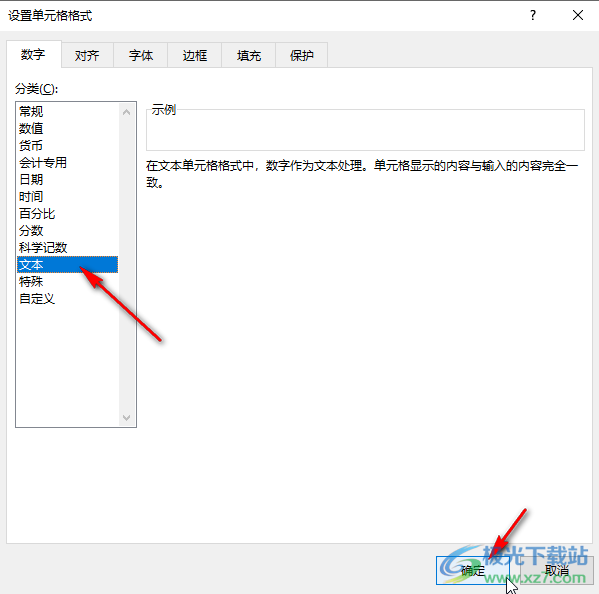Choose 百分比 category
This screenshot has width=599, height=594.
point(68,214)
